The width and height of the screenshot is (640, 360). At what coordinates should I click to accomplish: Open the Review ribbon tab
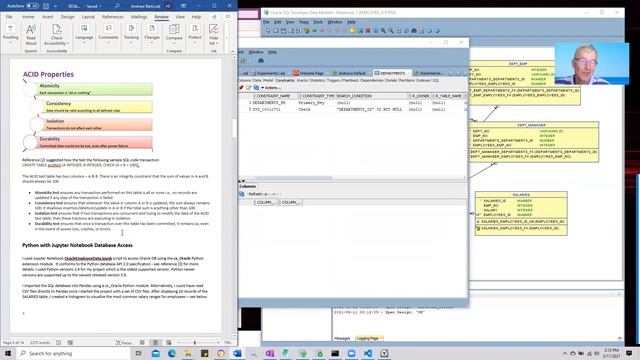(162, 17)
